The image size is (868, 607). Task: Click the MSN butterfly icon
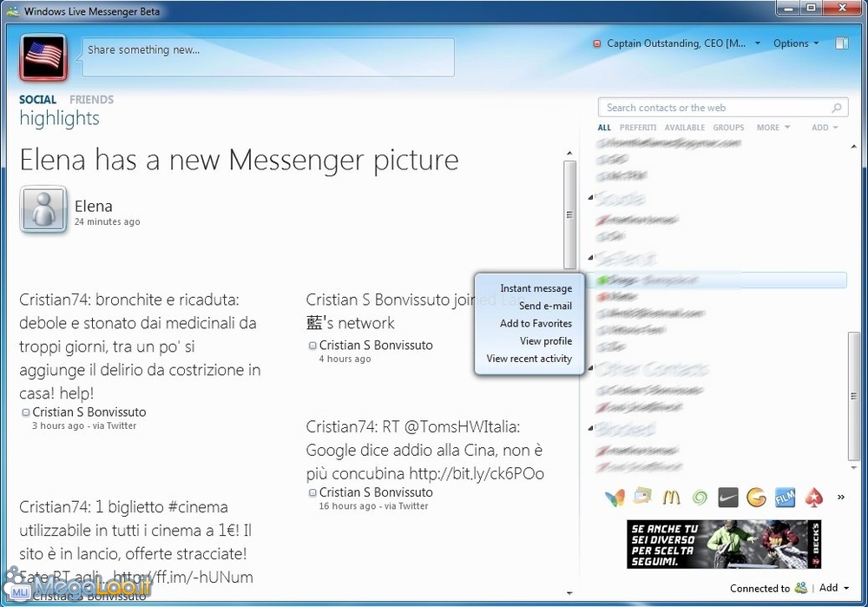(615, 498)
